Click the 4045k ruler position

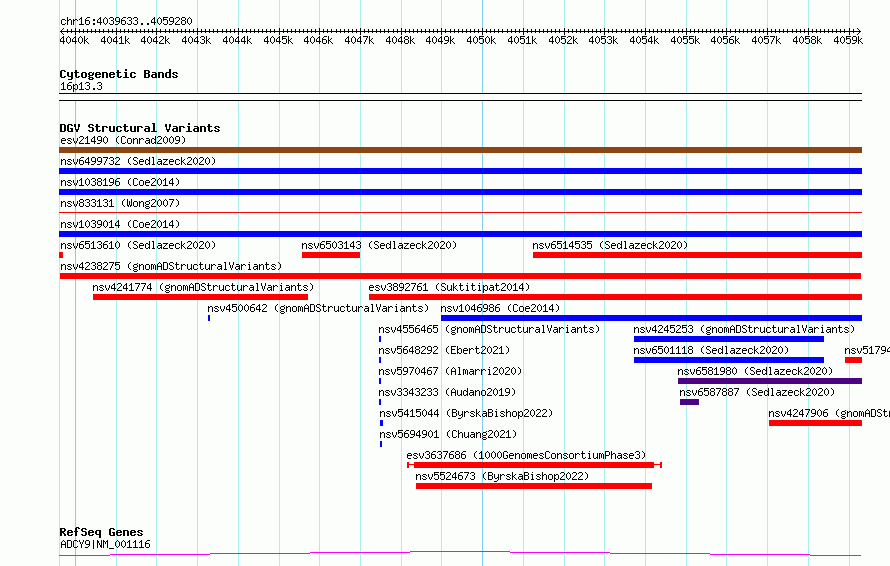(278, 40)
